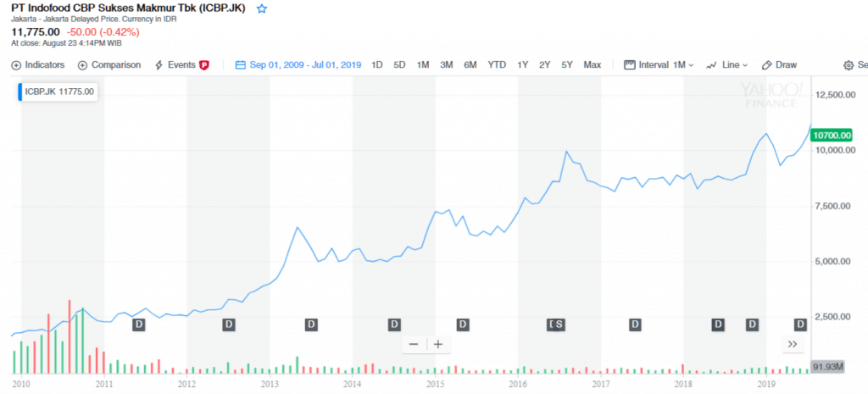
Task: Click the green 10700.00 price tag
Action: point(832,135)
